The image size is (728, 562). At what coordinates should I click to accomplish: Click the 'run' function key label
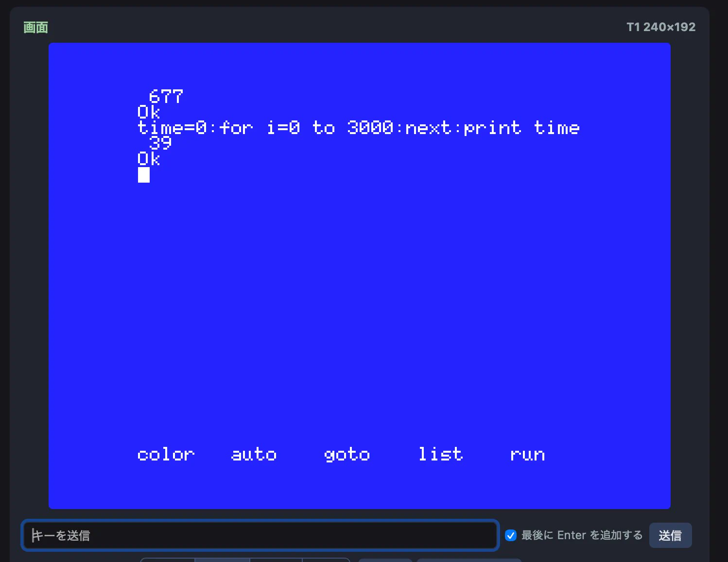tap(528, 455)
